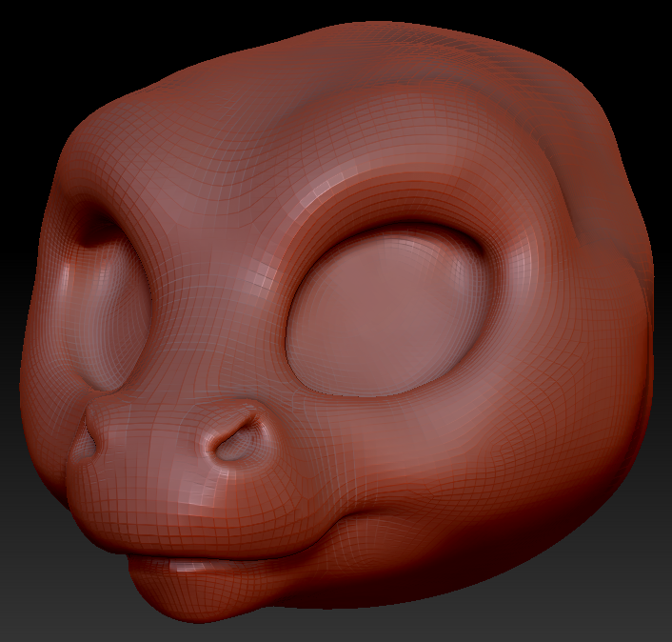Click the bridge between the two eyes
672x642 pixels.
214,300
